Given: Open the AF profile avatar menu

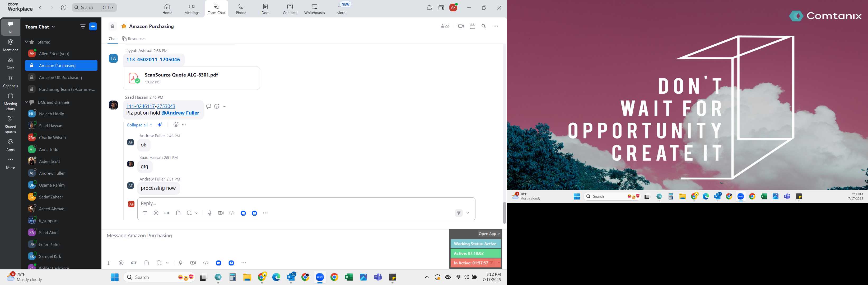Looking at the screenshot, I should point(453,7).
